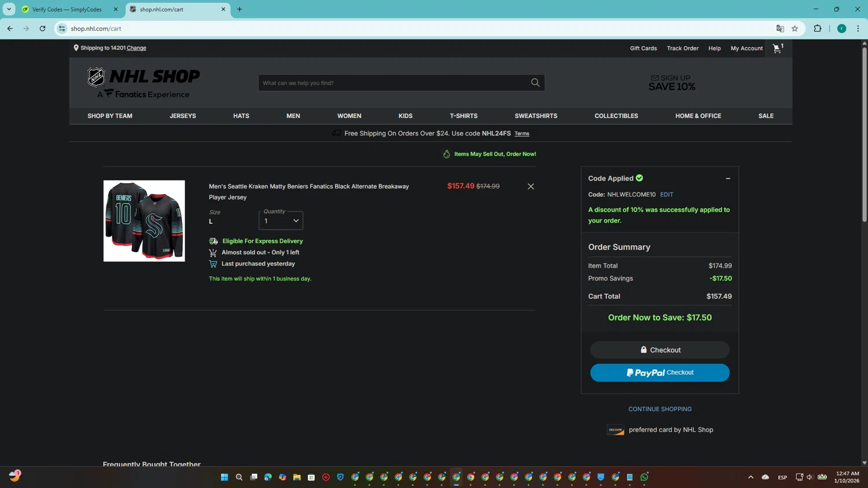
Task: Click the Kraken jersey thumbnail image
Action: pyautogui.click(x=144, y=221)
